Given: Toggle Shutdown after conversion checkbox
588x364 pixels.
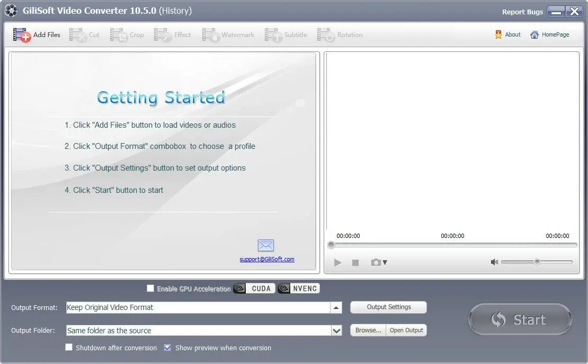Looking at the screenshot, I should pyautogui.click(x=69, y=347).
